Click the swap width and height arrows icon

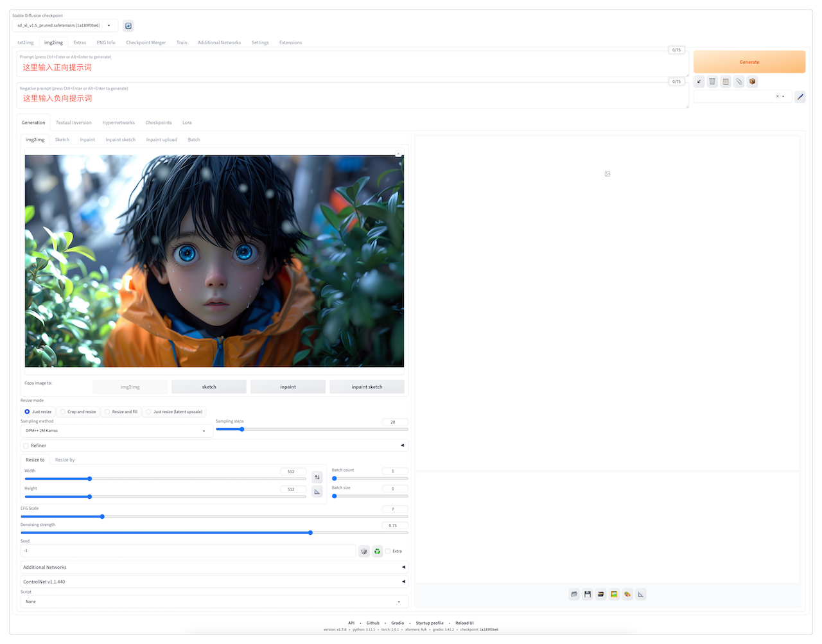[x=317, y=477]
